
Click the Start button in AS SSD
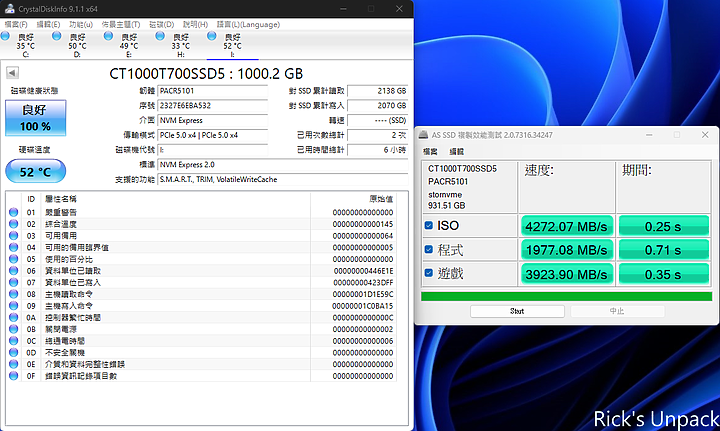point(517,311)
